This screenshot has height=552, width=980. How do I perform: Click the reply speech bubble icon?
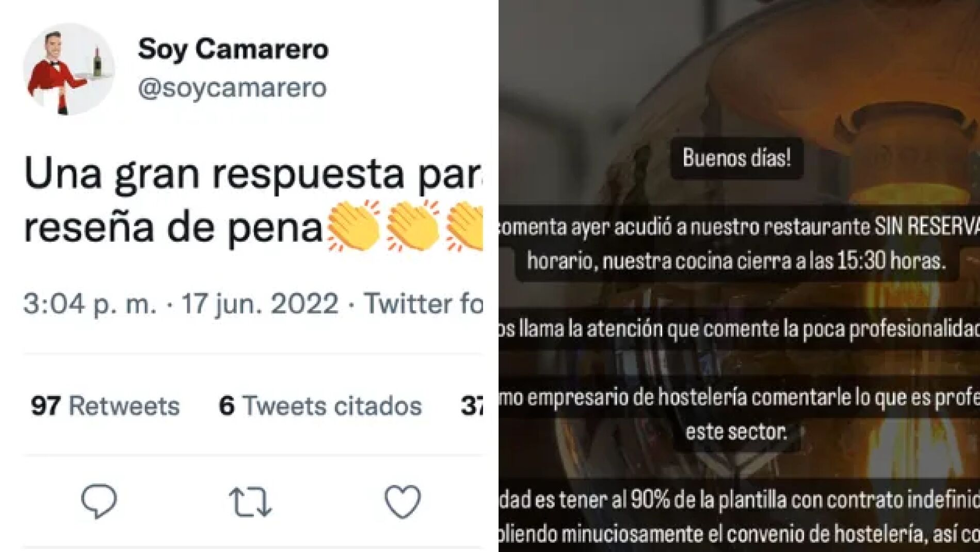[x=99, y=501]
